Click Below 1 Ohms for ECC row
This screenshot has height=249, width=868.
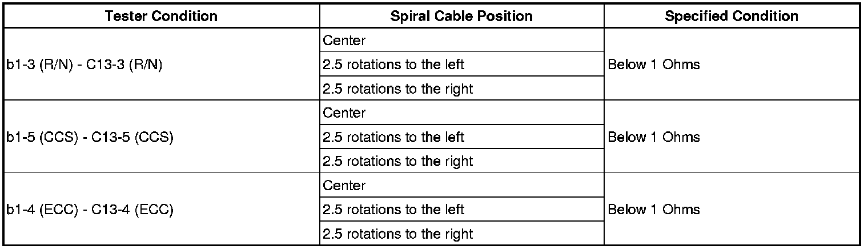click(x=654, y=210)
